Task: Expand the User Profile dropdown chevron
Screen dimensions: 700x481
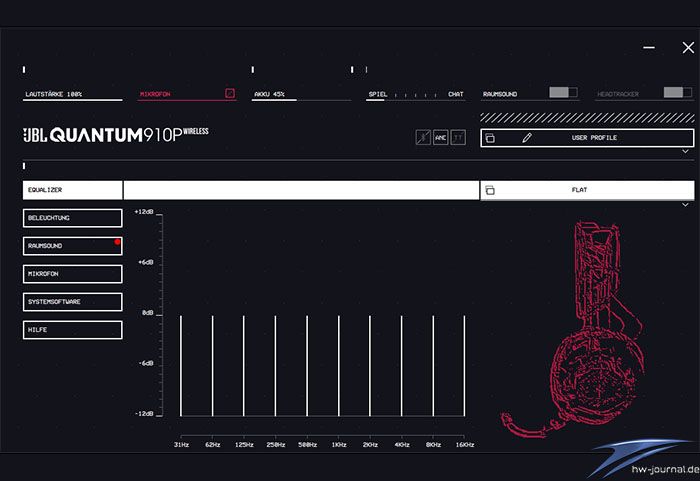Action: pyautogui.click(x=685, y=152)
